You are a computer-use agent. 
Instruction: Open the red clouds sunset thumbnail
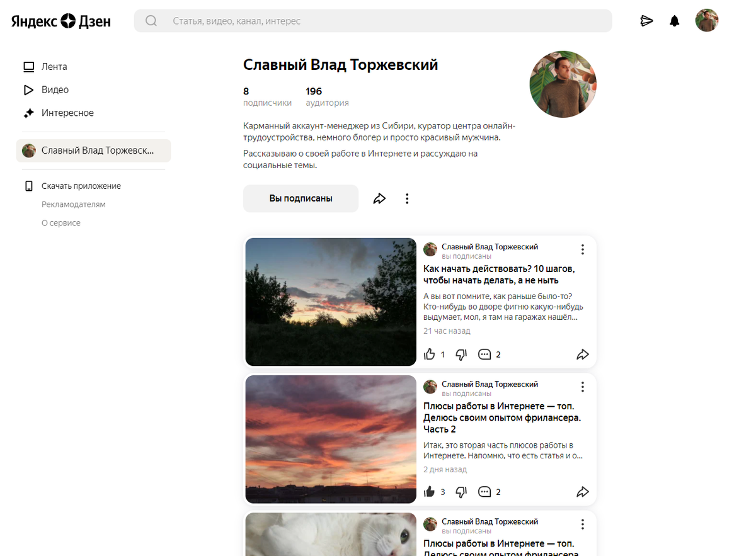[x=331, y=439]
